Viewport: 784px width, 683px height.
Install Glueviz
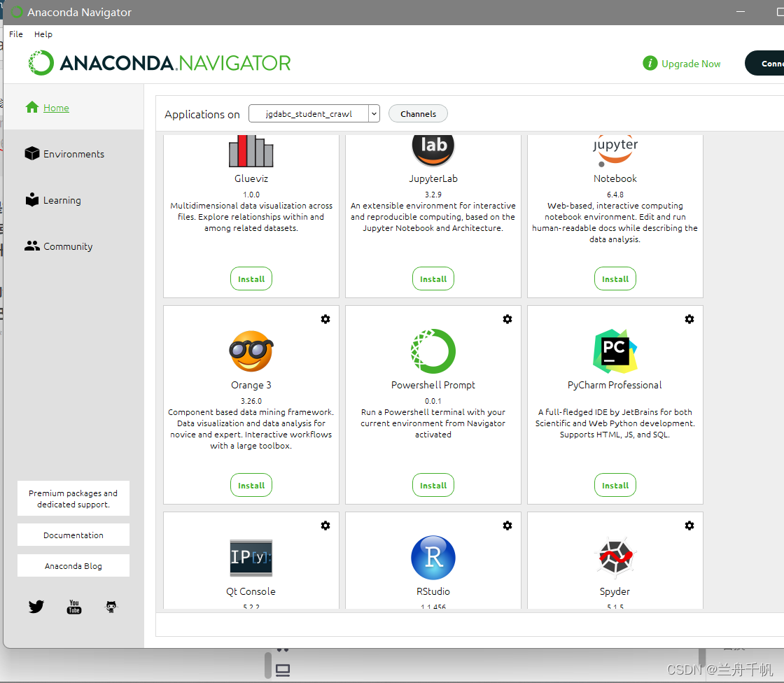coord(251,279)
